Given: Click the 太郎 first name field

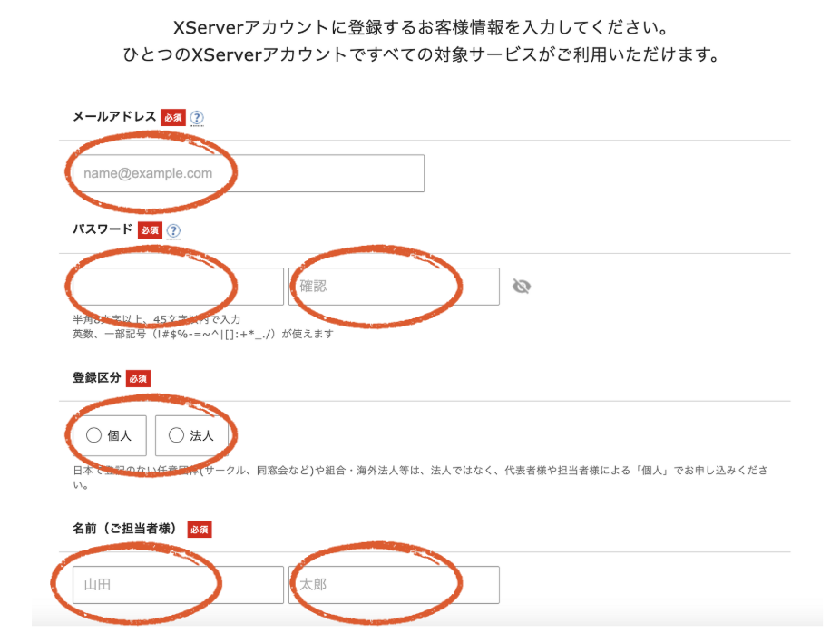Looking at the screenshot, I should [394, 585].
